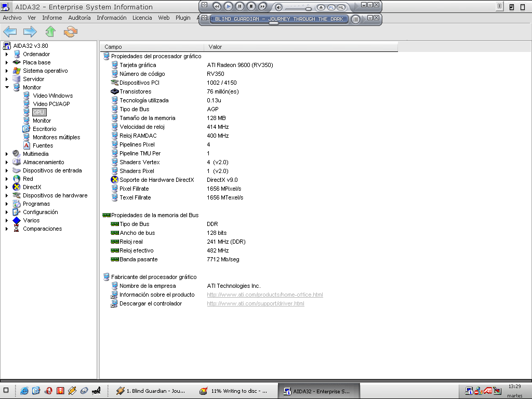Select Video PCI/AGP in the tree
The width and height of the screenshot is (532, 399).
[x=51, y=104]
